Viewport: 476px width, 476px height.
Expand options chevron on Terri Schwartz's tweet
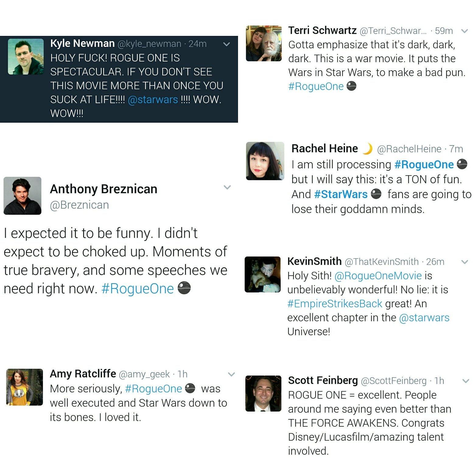464,31
